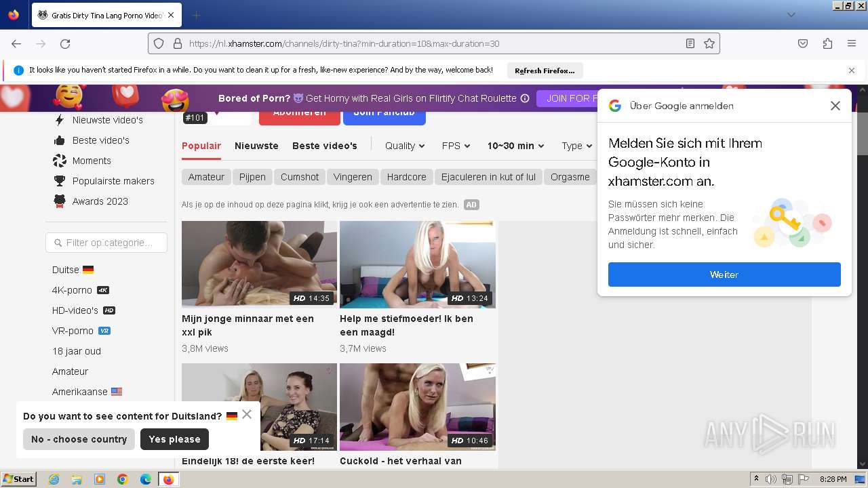Open a new tab with plus icon
The width and height of the screenshot is (868, 488).
tap(196, 15)
